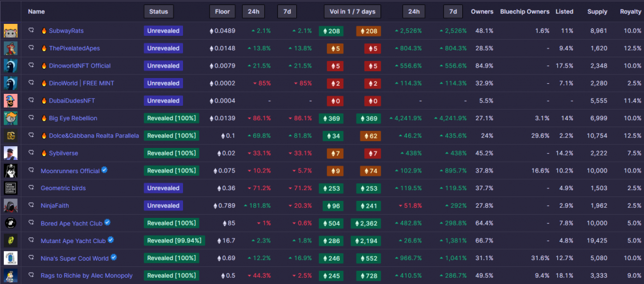Toggle heart-plus icon for Big Eye Rebellion
Viewport: 644px width, 284px height.
[x=31, y=118]
